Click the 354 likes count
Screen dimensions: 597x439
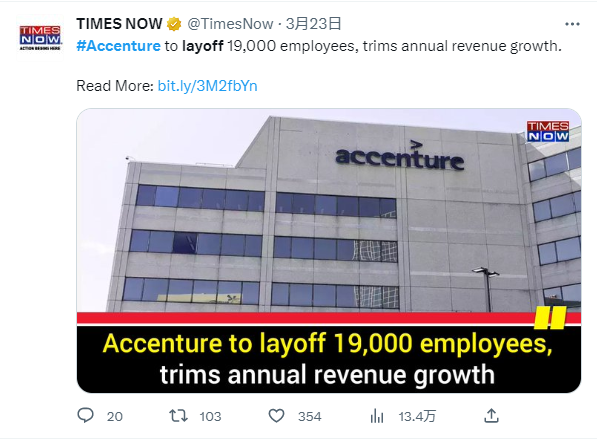click(x=310, y=417)
